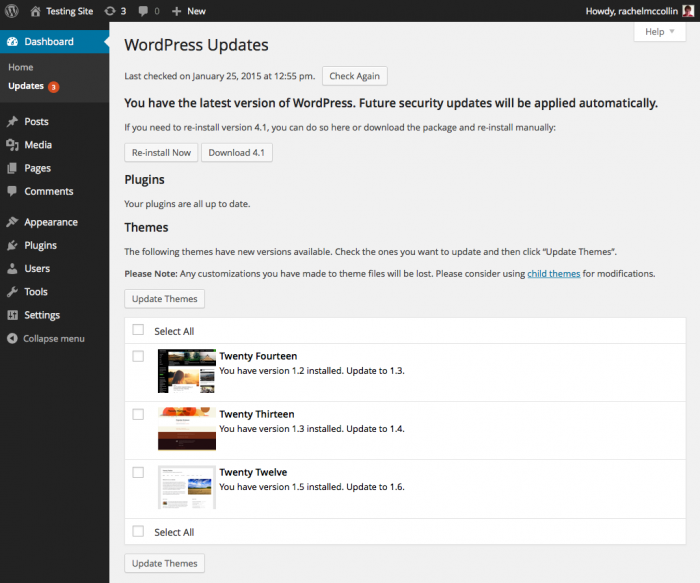
Task: Click the Twenty Twelve theme title
Action: [x=253, y=472]
